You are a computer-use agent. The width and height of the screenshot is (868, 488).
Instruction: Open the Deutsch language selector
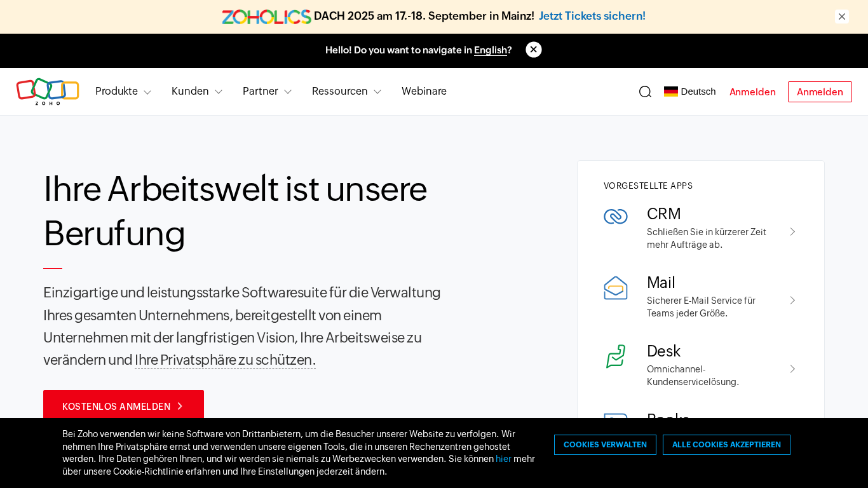pyautogui.click(x=690, y=91)
